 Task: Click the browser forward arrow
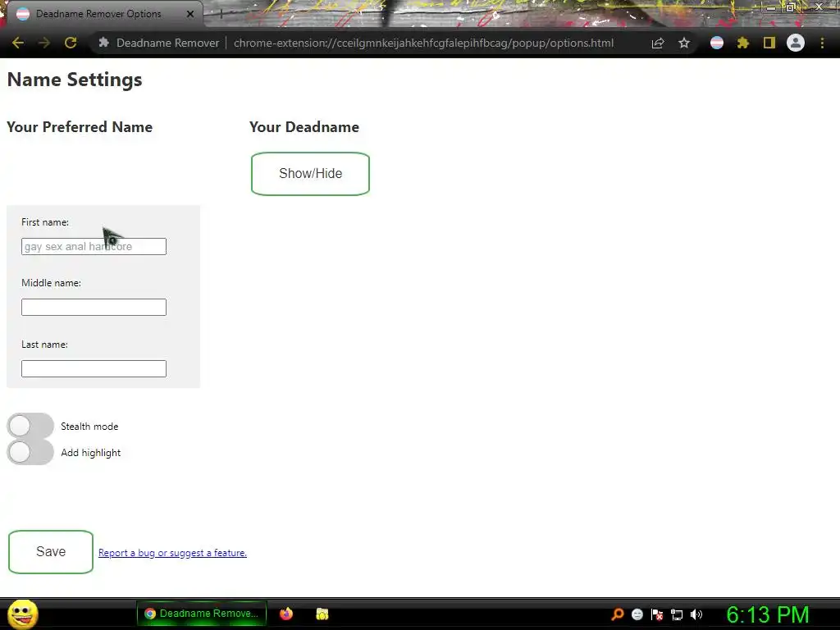(x=44, y=43)
